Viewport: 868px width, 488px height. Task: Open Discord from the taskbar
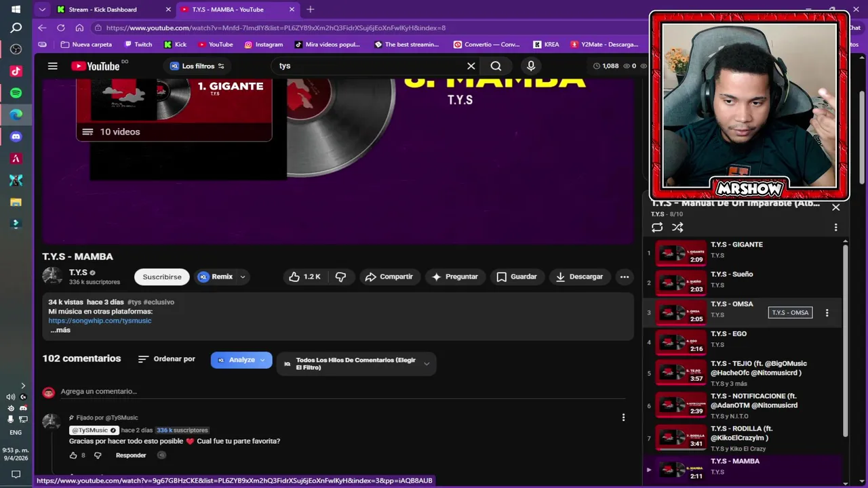point(16,136)
